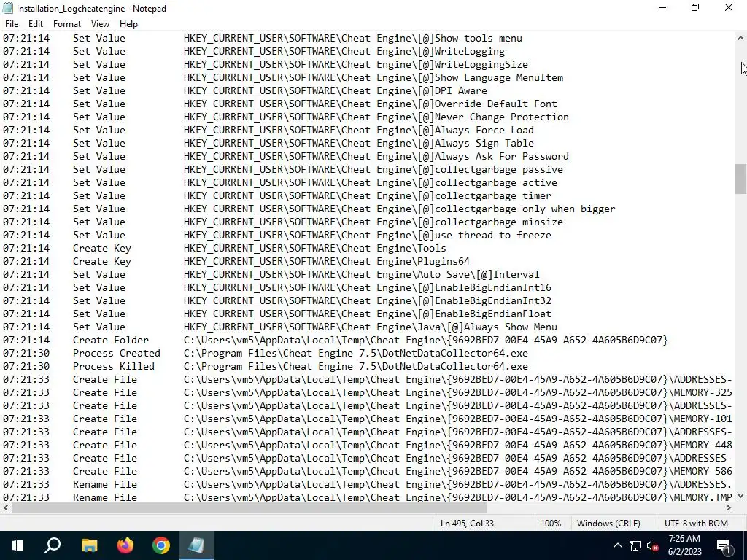Image resolution: width=747 pixels, height=560 pixels.
Task: Click the 'Create File' line ending 'MEMORY-325'
Action: 368,393
